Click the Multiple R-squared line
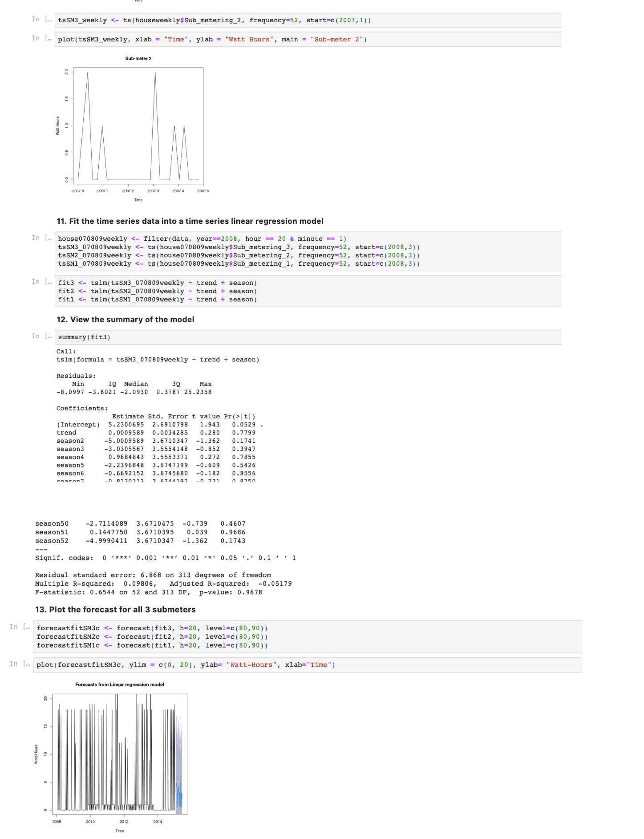644x839 pixels. 163,584
